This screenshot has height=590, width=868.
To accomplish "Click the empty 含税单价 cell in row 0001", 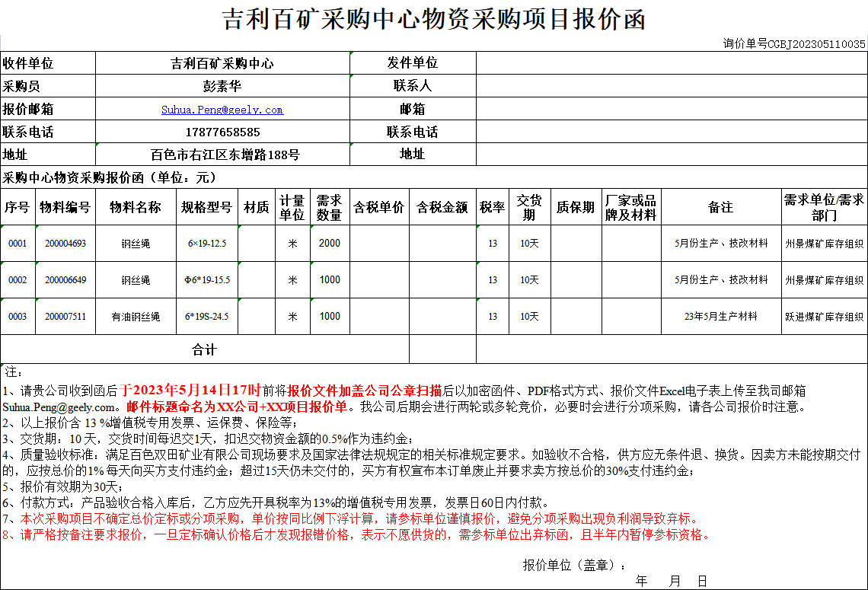I will coord(379,243).
